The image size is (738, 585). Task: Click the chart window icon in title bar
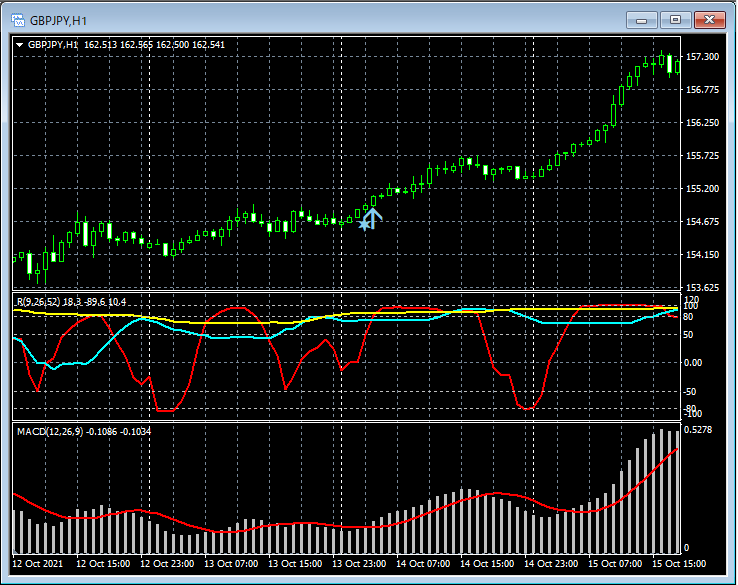click(x=17, y=19)
